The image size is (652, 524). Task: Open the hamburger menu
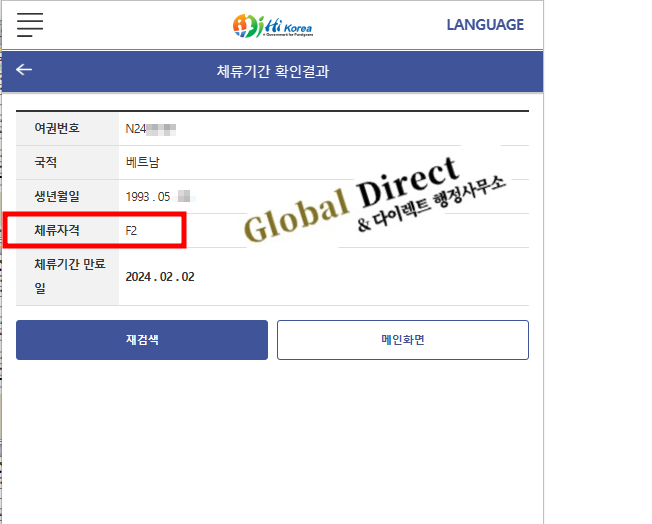pos(30,25)
